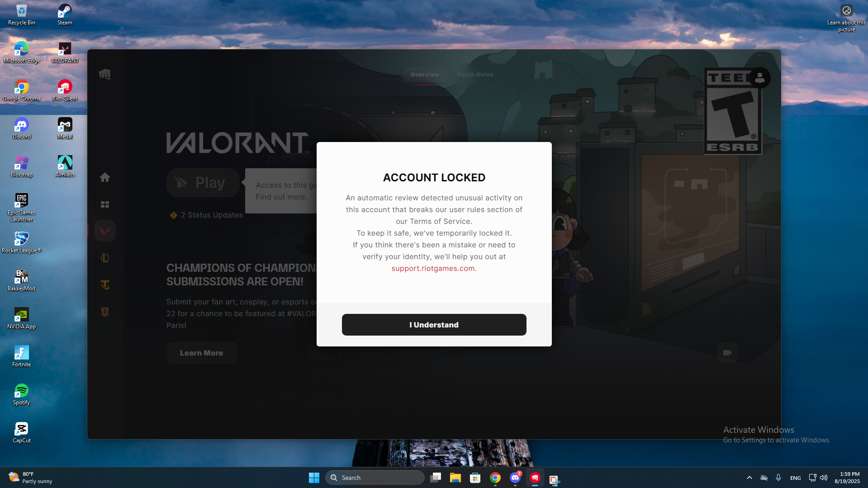Open the Windows Start menu
The width and height of the screenshot is (868, 488).
[x=314, y=478]
